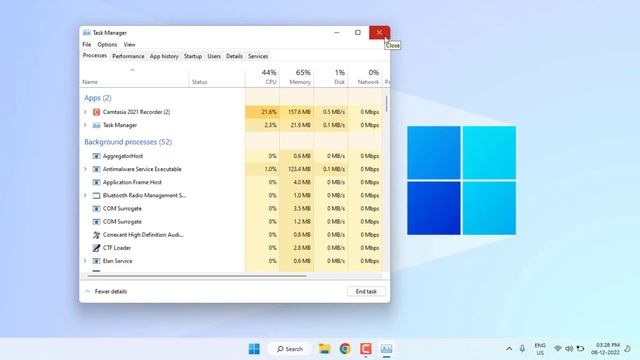Sort by the Status column header
This screenshot has height=360, width=640.
click(217, 77)
